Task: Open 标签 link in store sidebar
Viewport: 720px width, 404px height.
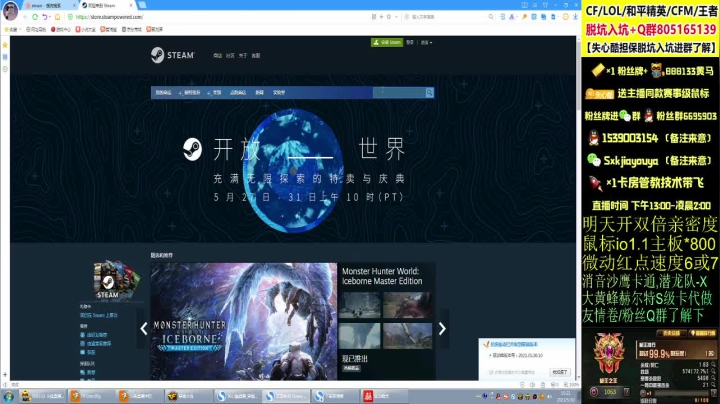Action: (x=91, y=352)
